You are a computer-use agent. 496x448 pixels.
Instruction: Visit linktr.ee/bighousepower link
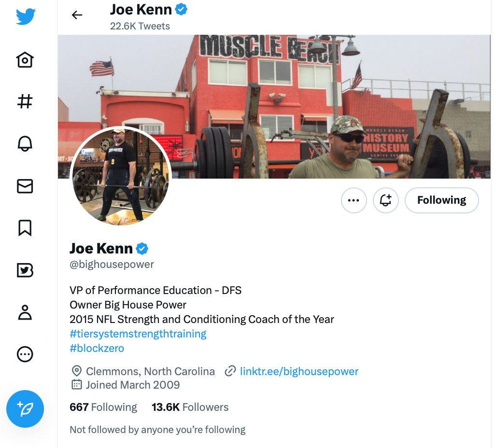(x=299, y=371)
